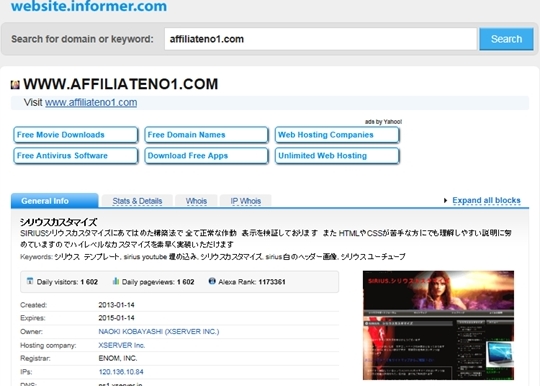Open owner NAOKI KOBAYASHI link
540x386 pixels.
[159, 332]
